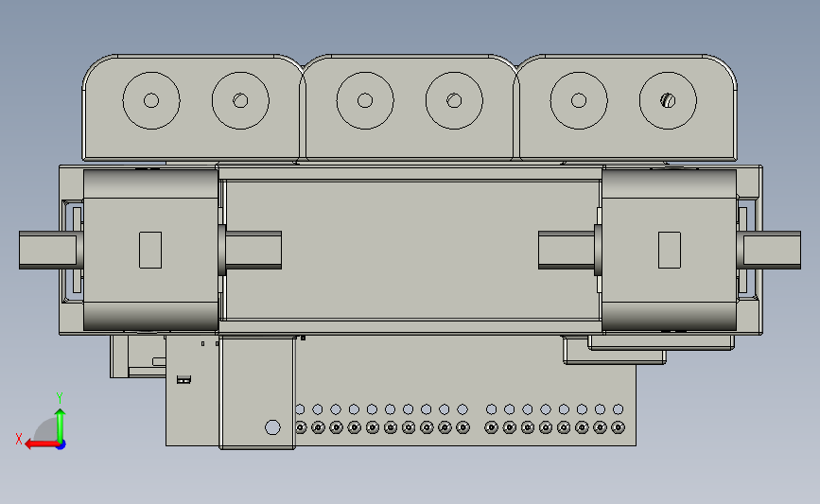Select the rectangular slot on right motor block
This screenshot has width=820, height=504.
click(x=670, y=250)
